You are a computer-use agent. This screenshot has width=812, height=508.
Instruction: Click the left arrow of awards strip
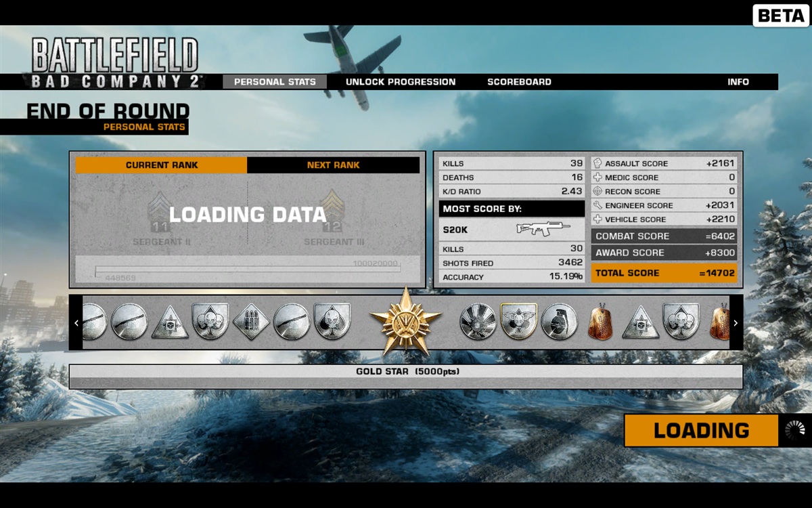(x=76, y=322)
